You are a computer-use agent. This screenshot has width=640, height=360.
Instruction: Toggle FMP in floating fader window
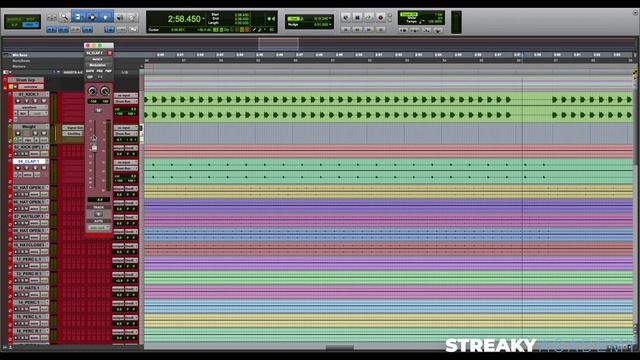point(108,71)
